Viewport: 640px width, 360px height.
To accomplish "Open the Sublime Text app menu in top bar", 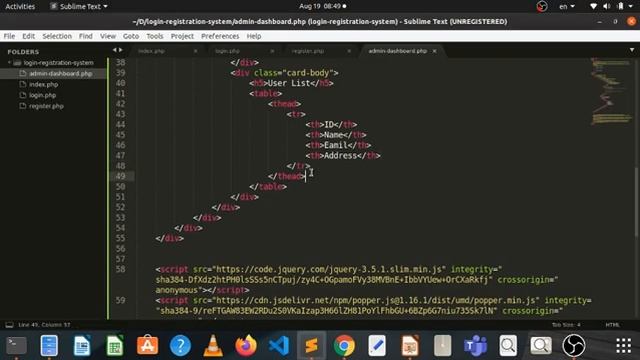I will pyautogui.click(x=79, y=7).
